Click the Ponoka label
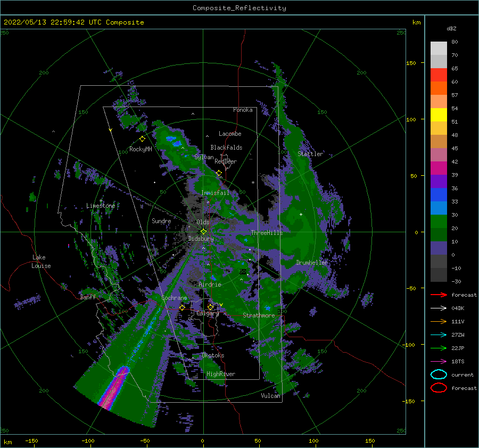The image size is (479, 448). coord(243,110)
